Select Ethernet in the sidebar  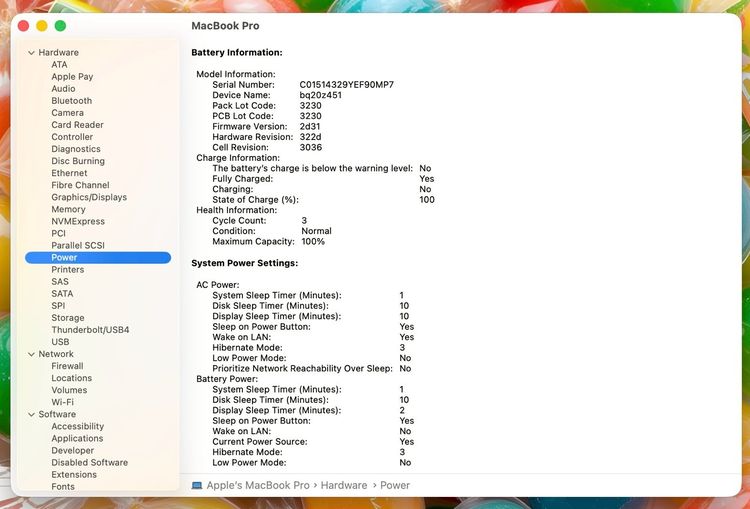click(x=69, y=173)
